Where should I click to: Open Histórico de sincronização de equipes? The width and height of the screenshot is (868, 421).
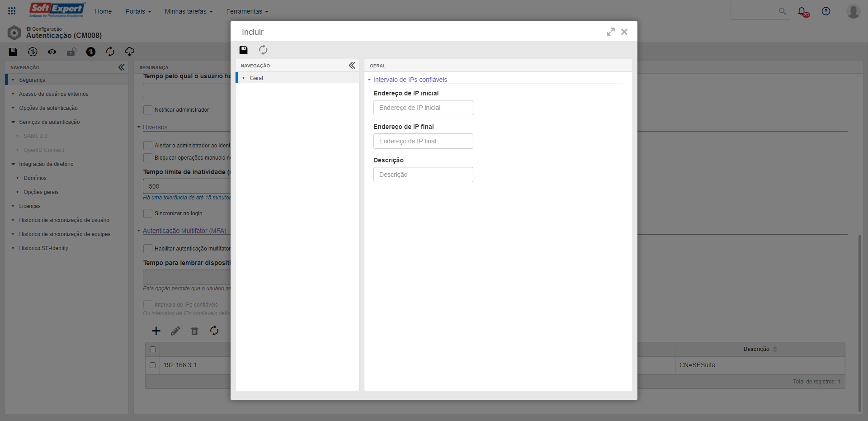[65, 234]
